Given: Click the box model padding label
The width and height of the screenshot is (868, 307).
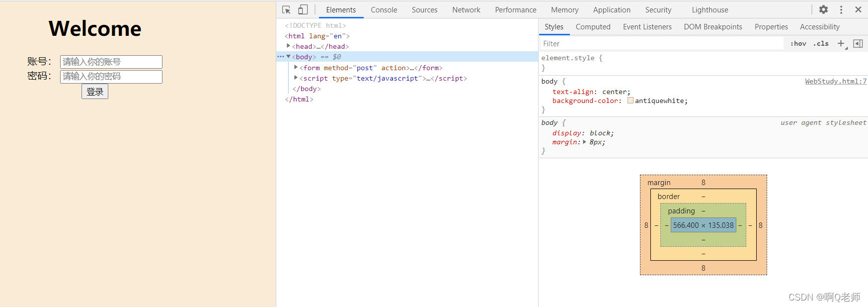Looking at the screenshot, I should pos(681,211).
